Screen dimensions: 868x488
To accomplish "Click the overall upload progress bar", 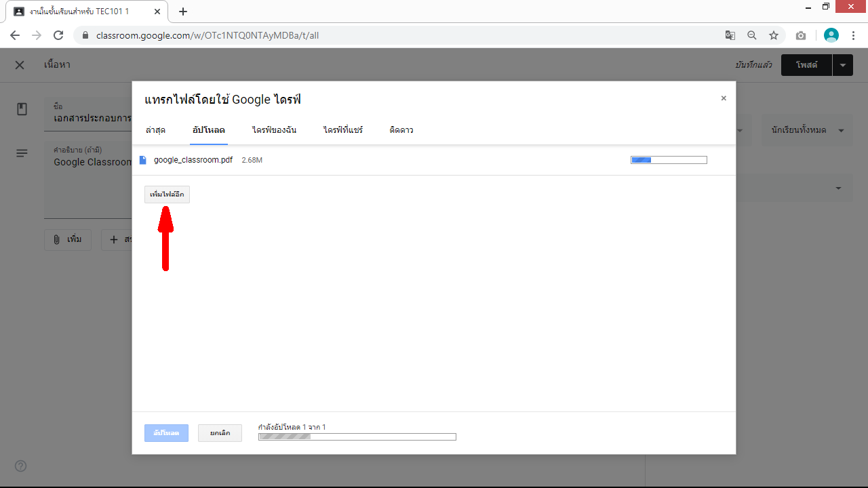I will tap(357, 436).
